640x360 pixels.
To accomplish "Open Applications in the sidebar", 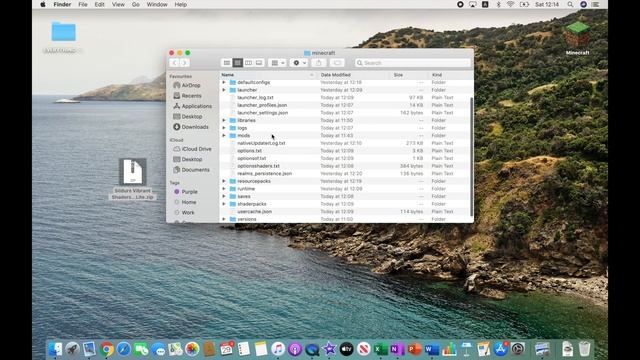I will click(x=192, y=106).
